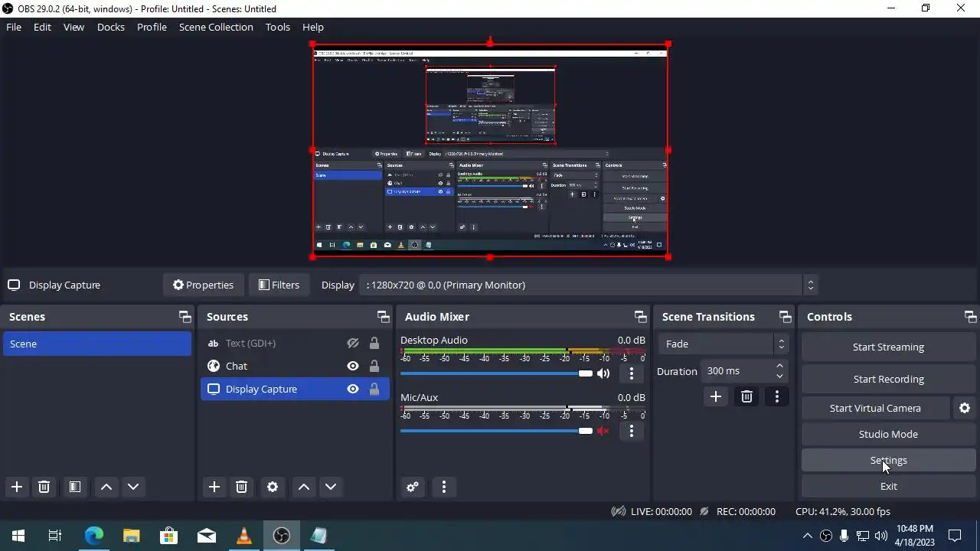Open the Tools menu

(x=278, y=27)
